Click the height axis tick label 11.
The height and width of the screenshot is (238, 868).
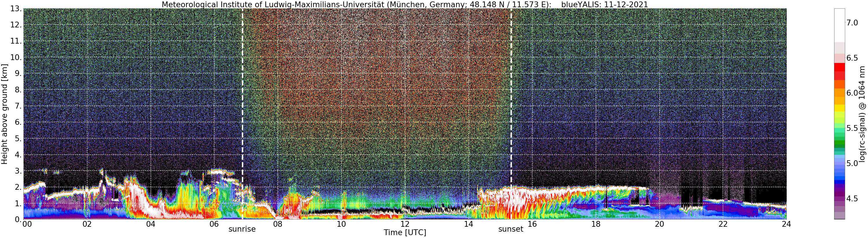(x=16, y=41)
